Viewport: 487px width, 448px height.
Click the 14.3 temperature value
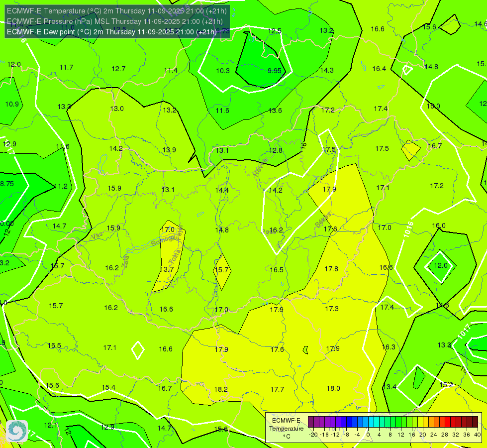[x=327, y=70]
